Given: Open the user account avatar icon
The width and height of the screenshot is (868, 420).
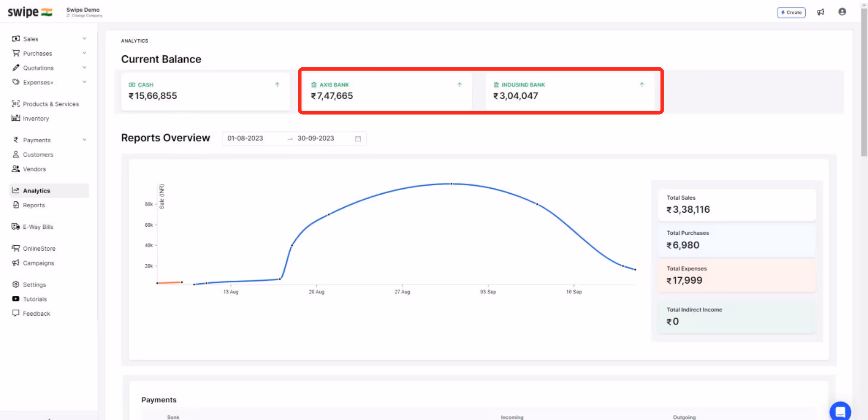Looking at the screenshot, I should (842, 12).
